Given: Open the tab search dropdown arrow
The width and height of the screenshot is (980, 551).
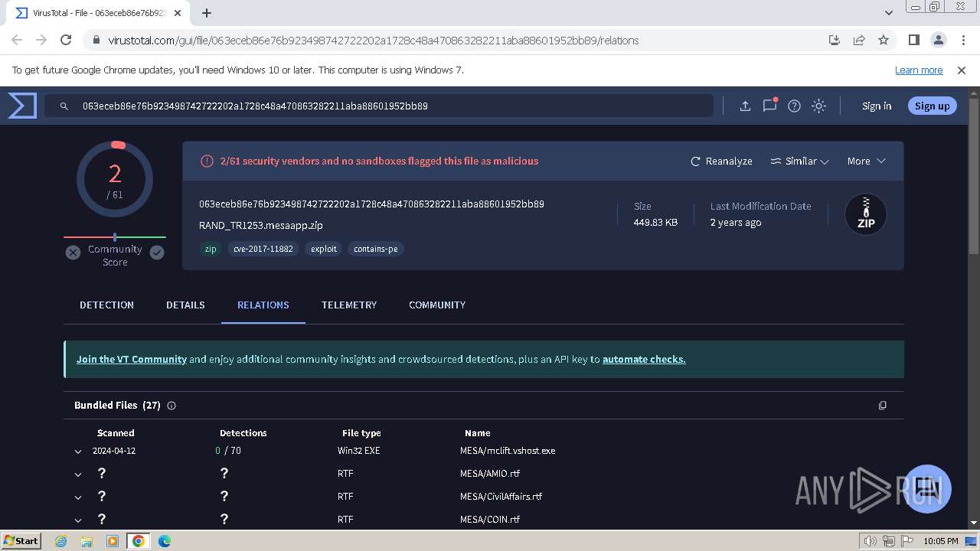Looking at the screenshot, I should point(889,13).
